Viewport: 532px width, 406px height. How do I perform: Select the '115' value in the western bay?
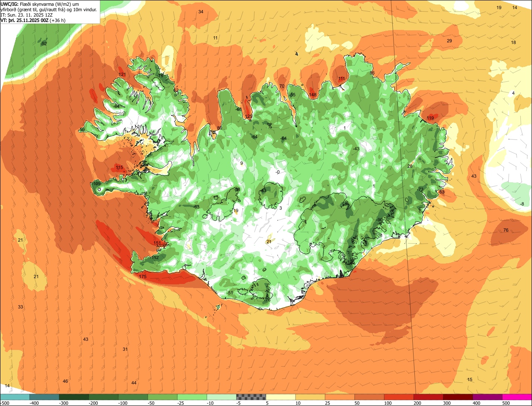[120, 168]
